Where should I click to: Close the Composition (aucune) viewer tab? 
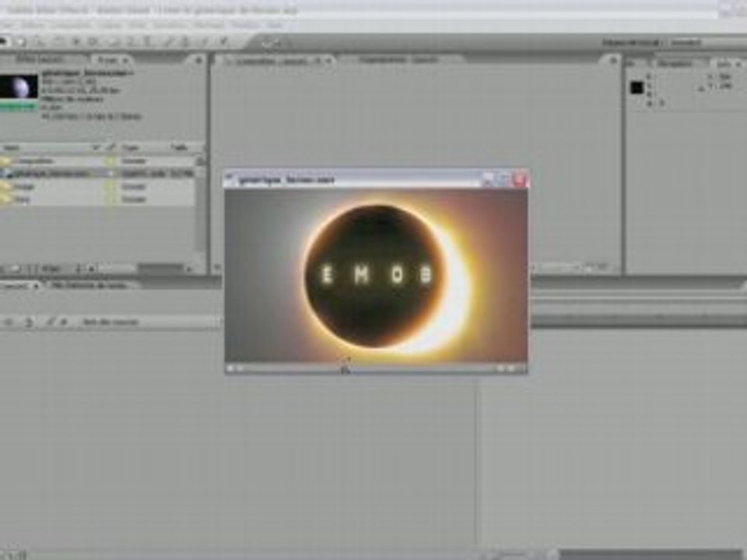(328, 61)
